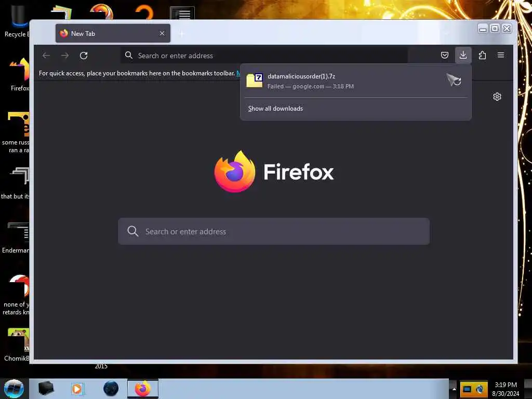Viewport: 532px width, 399px height.
Task: Open the Firefox taskbar button
Action: click(143, 389)
